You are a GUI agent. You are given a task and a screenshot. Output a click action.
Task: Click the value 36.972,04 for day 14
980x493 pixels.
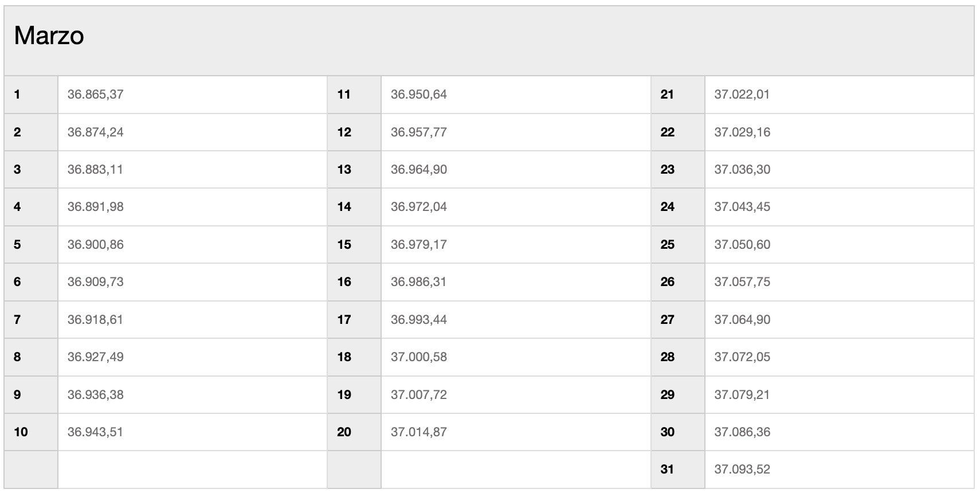click(419, 206)
